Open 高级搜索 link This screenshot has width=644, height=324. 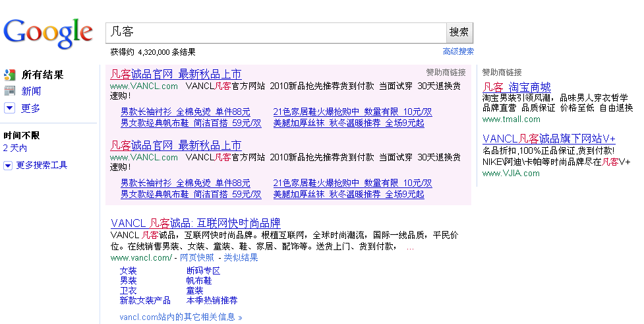point(458,51)
